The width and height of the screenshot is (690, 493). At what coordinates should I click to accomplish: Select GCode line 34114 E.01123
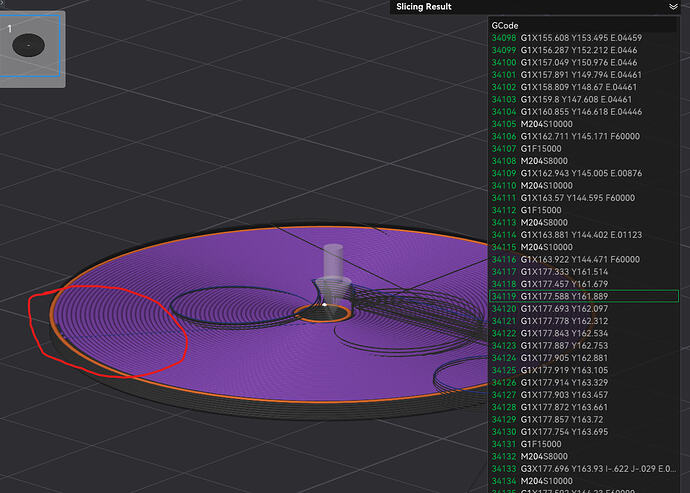tap(584, 235)
